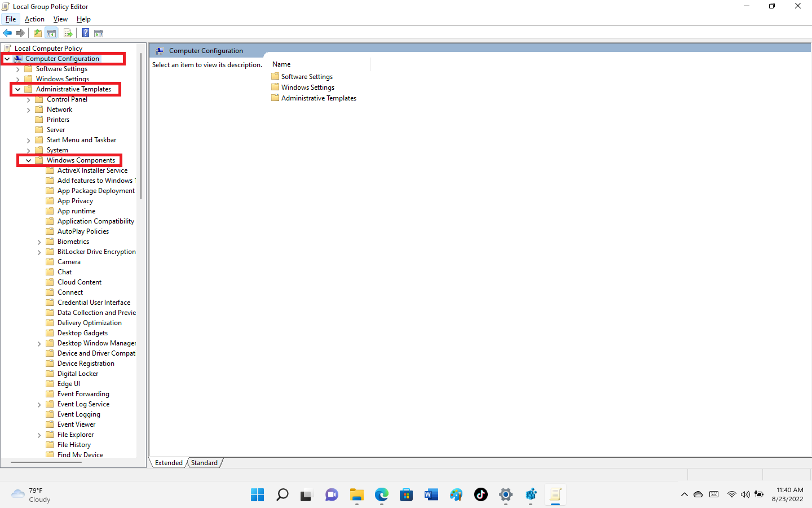Open the Action menu

[x=34, y=19]
